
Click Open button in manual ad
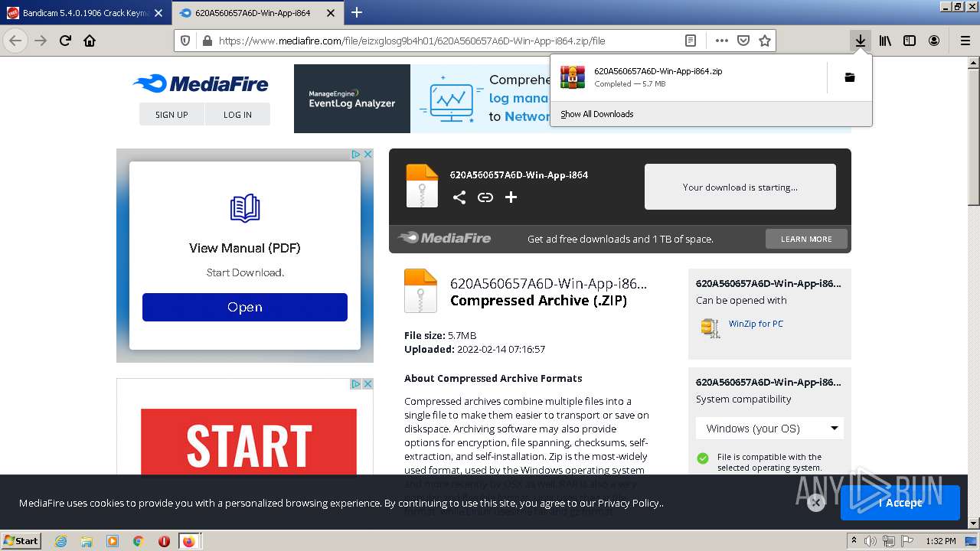click(x=245, y=307)
